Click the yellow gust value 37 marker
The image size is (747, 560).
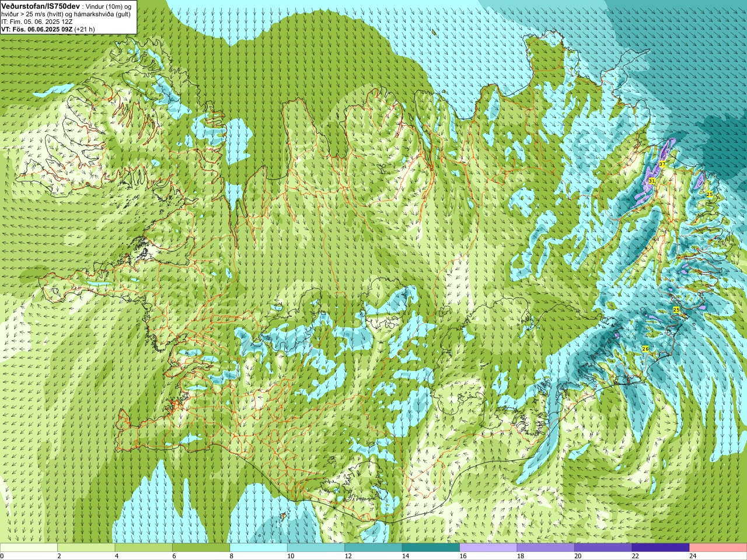pos(662,164)
